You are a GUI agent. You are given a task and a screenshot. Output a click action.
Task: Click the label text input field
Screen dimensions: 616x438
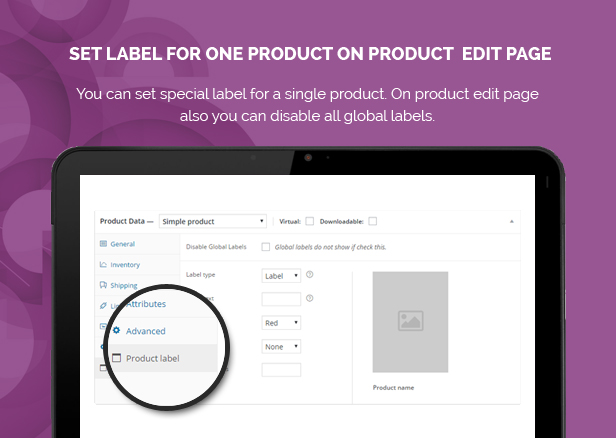point(281,299)
